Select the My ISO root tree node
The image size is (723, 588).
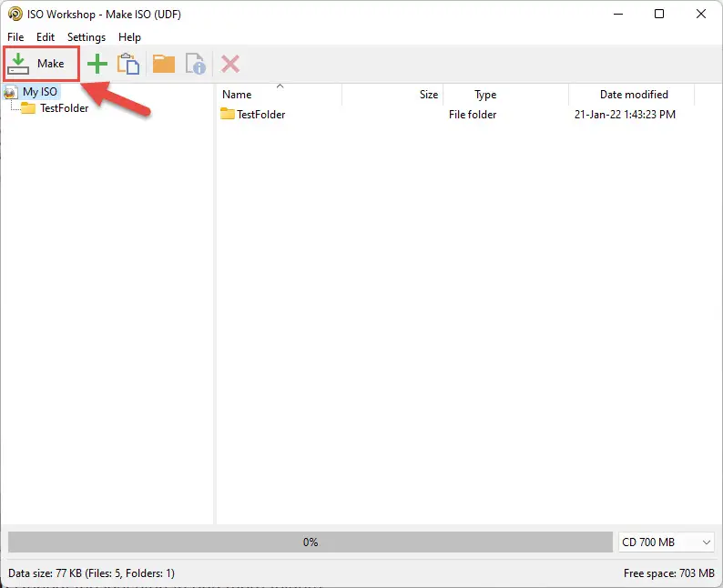pos(40,92)
